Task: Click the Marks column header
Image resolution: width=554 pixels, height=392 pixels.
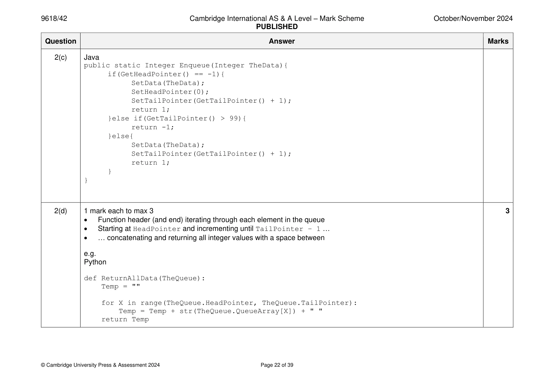Action: click(498, 41)
